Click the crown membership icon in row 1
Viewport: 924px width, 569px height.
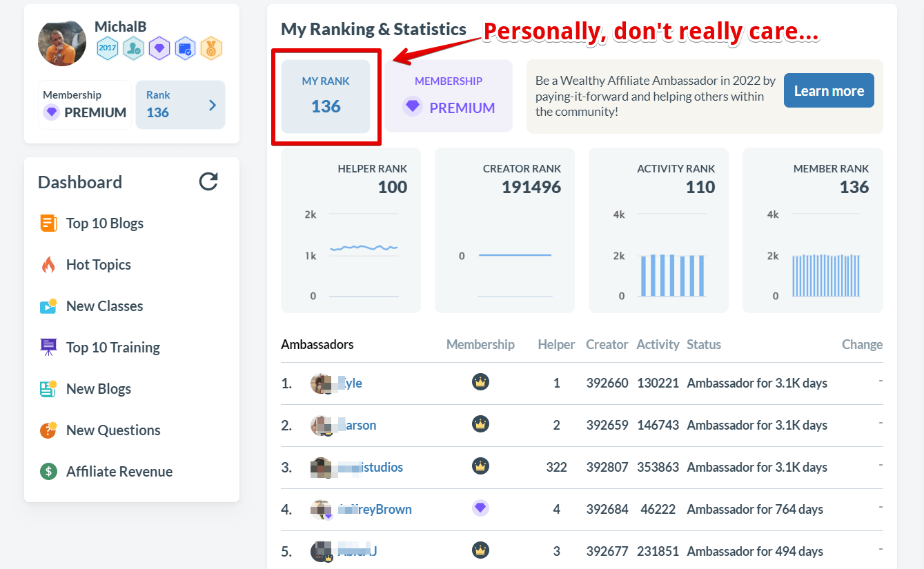pyautogui.click(x=480, y=381)
